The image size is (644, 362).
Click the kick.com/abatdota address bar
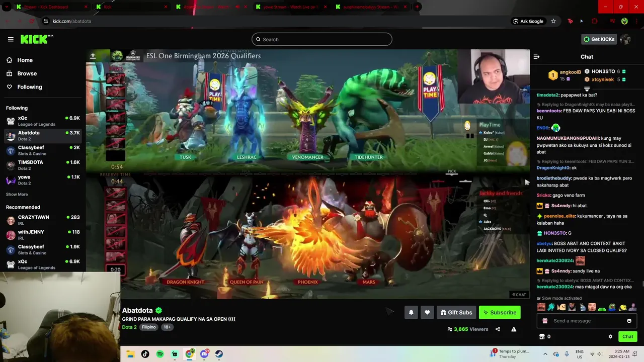pyautogui.click(x=72, y=21)
